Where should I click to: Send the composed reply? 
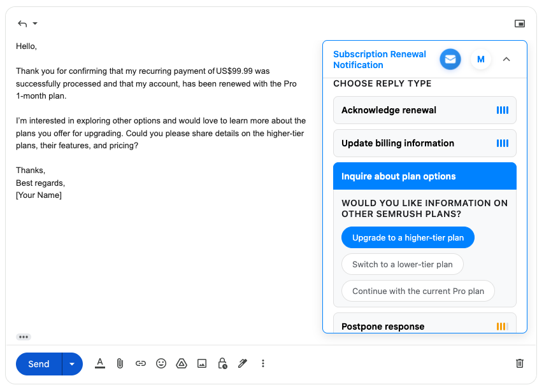click(x=38, y=363)
